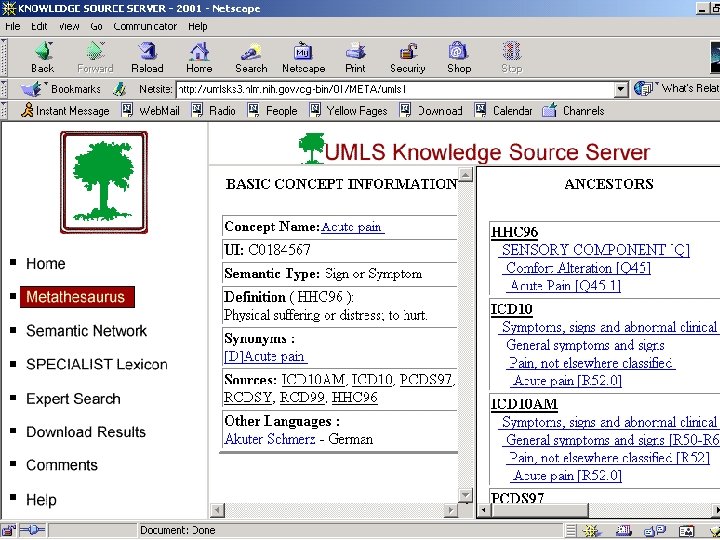Select Metathesaurus in the sidebar

pos(77,297)
